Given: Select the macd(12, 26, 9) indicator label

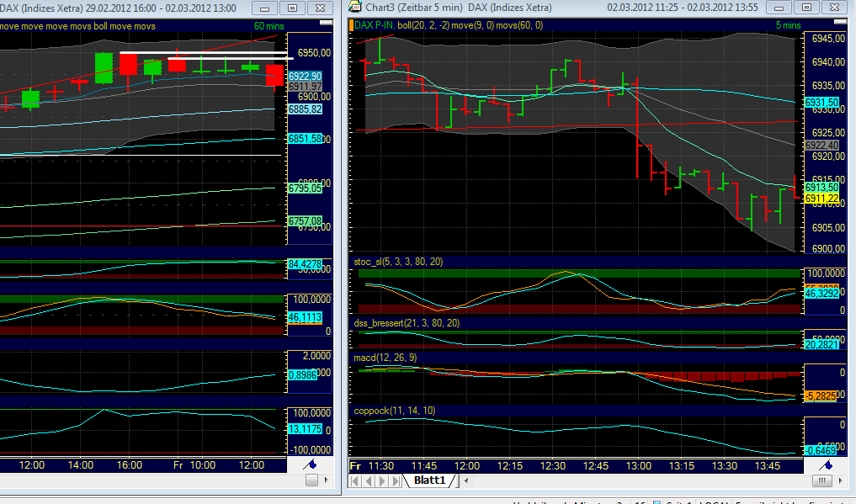Looking at the screenshot, I should 383,357.
